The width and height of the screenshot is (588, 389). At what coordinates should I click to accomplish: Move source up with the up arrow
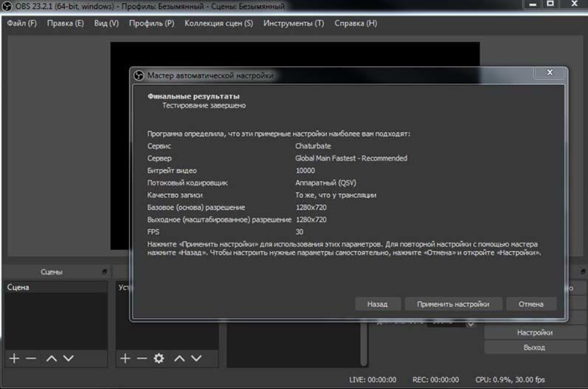(179, 359)
